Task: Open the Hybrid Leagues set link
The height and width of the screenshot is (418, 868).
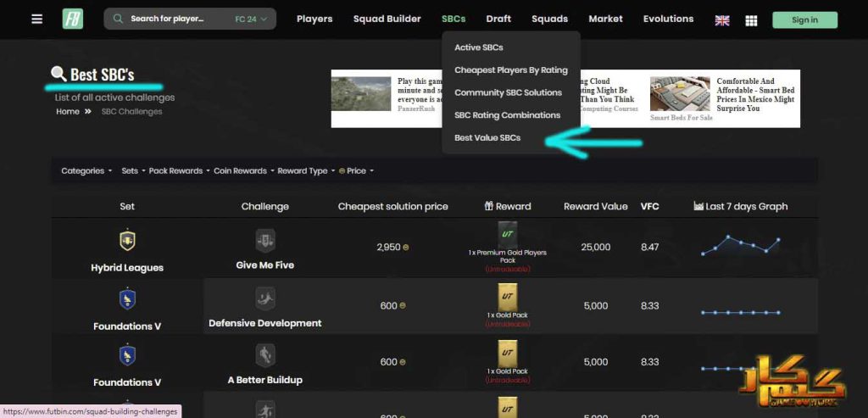Action: [x=127, y=268]
